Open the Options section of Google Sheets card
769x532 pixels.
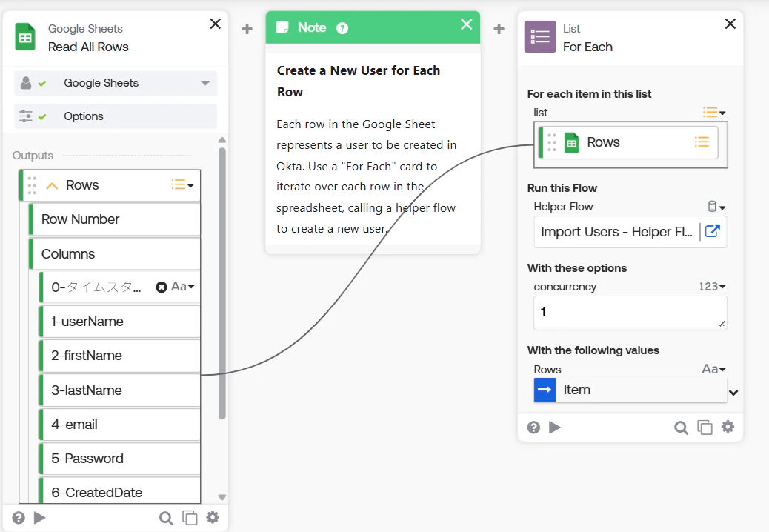[x=116, y=116]
